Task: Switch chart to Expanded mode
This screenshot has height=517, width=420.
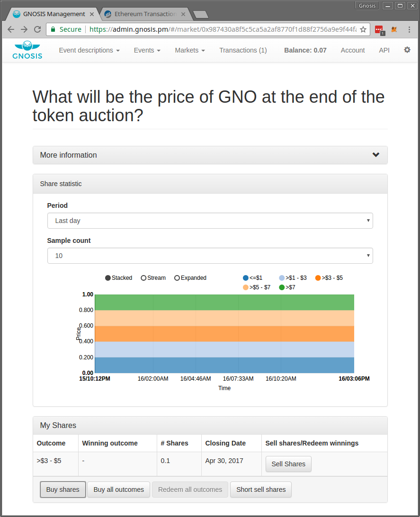Action: tap(177, 278)
